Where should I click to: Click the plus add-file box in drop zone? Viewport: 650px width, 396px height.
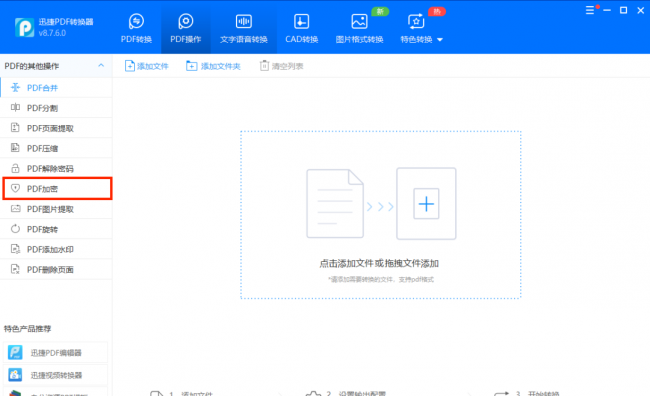[x=426, y=204]
